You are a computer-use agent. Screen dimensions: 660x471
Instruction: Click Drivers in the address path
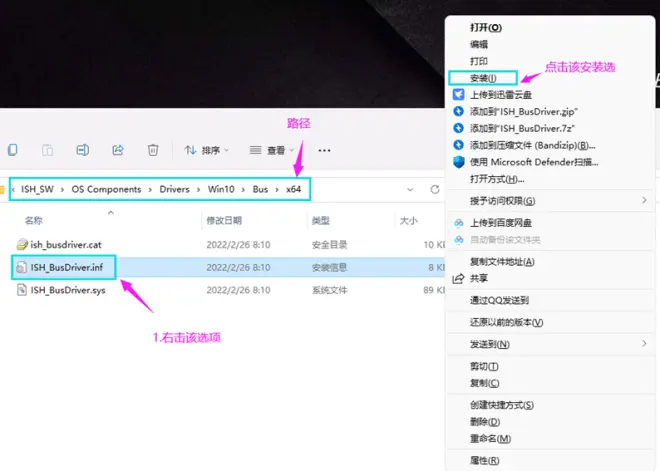pos(174,189)
